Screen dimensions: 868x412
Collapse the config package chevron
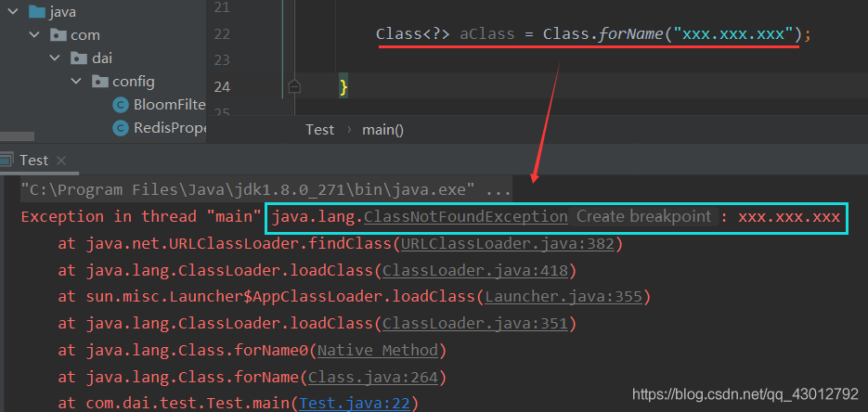click(76, 82)
